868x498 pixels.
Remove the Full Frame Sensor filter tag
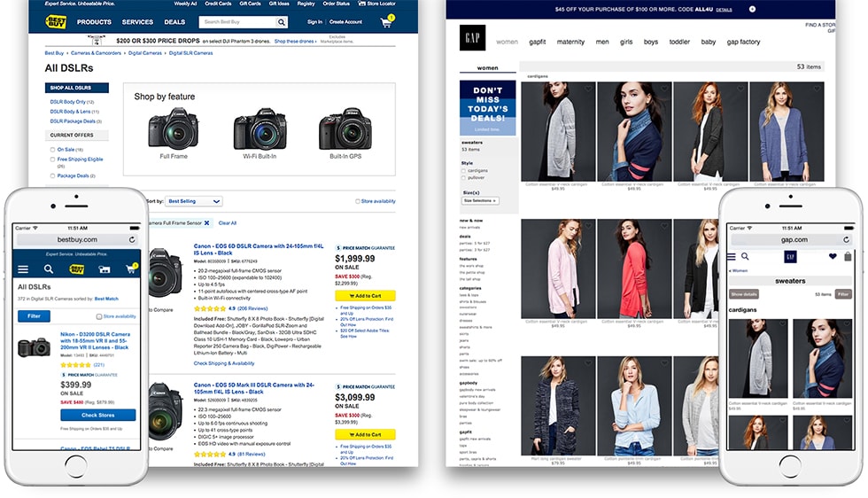(206, 223)
